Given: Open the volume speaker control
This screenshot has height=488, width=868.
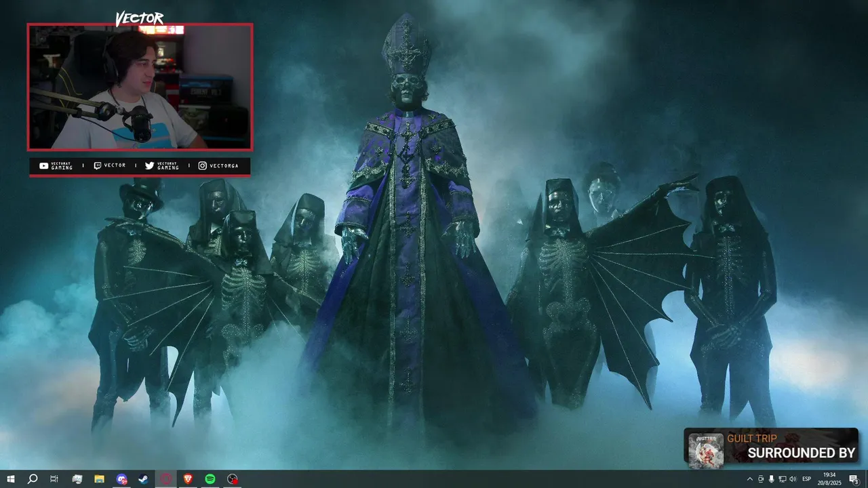Looking at the screenshot, I should [x=793, y=479].
